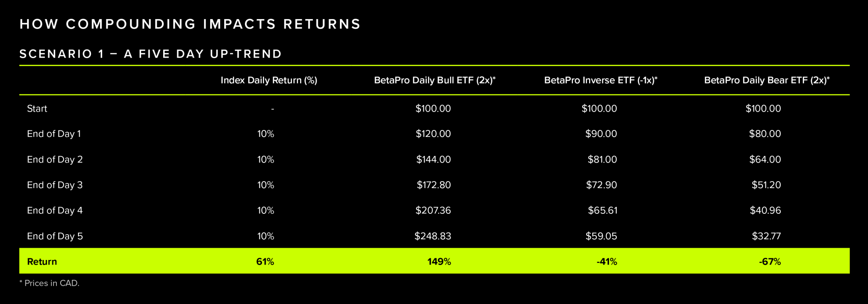The height and width of the screenshot is (304, 868).
Task: Click the "Scenario 1 – A Five Day Up-Trend" heading
Action: 150,54
